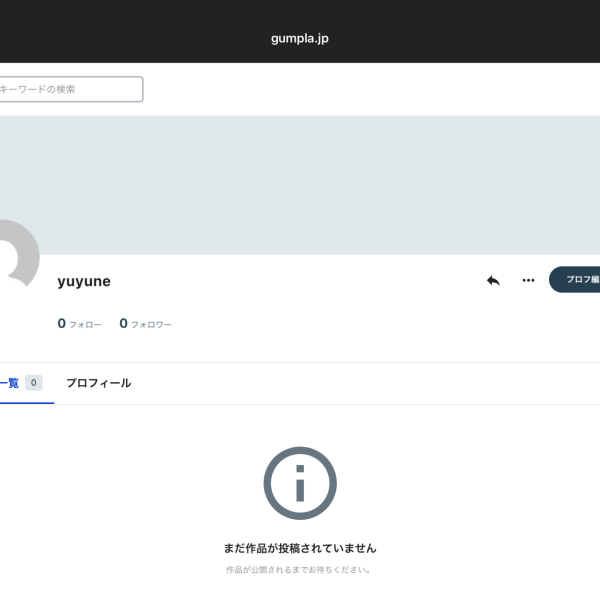This screenshot has height=600, width=600.
Task: Switch to the プロフィール tab
Action: [x=99, y=383]
